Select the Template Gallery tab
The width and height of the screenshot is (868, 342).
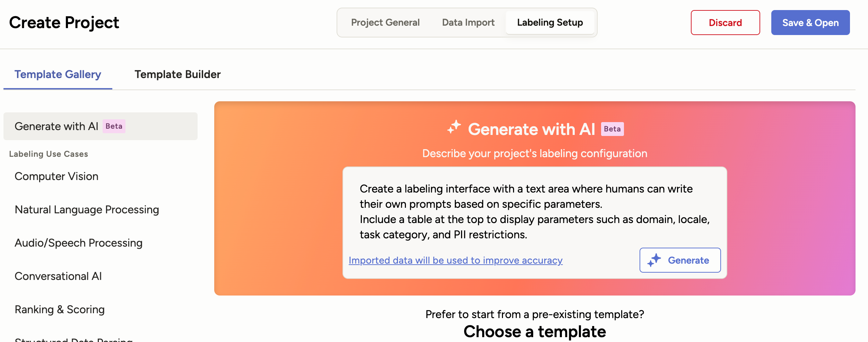click(x=58, y=74)
